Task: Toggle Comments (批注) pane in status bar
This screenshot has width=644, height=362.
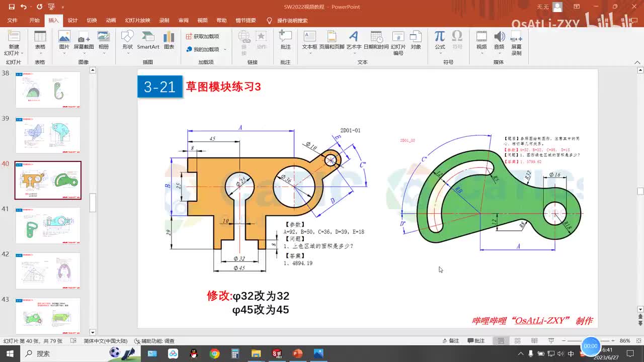Action: [476, 341]
